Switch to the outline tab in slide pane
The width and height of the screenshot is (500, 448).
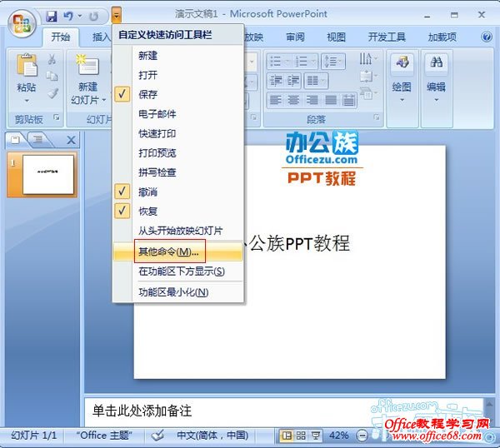38,139
